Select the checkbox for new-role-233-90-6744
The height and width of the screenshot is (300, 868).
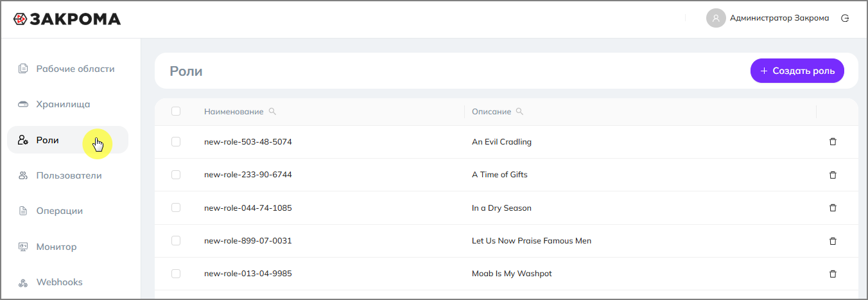tap(176, 175)
